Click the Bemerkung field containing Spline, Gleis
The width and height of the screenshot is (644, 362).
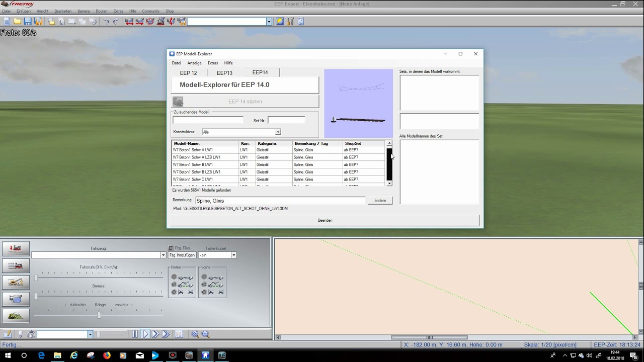click(280, 201)
